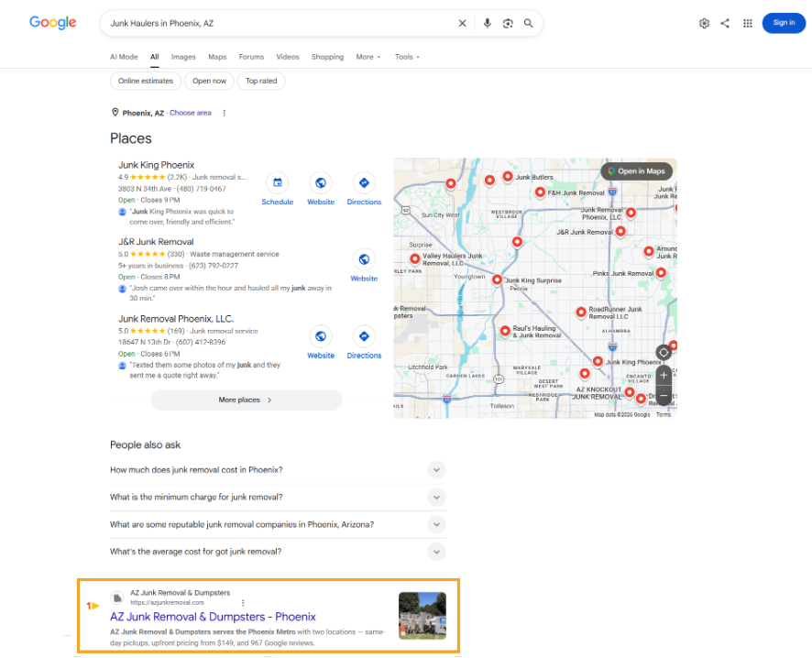Viewport: 812px width, 658px height.
Task: Apply the Open now filter chip
Action: (x=209, y=81)
